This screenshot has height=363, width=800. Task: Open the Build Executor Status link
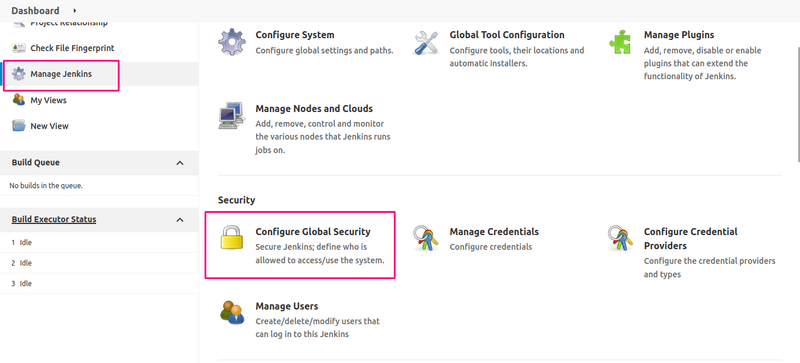(x=54, y=220)
